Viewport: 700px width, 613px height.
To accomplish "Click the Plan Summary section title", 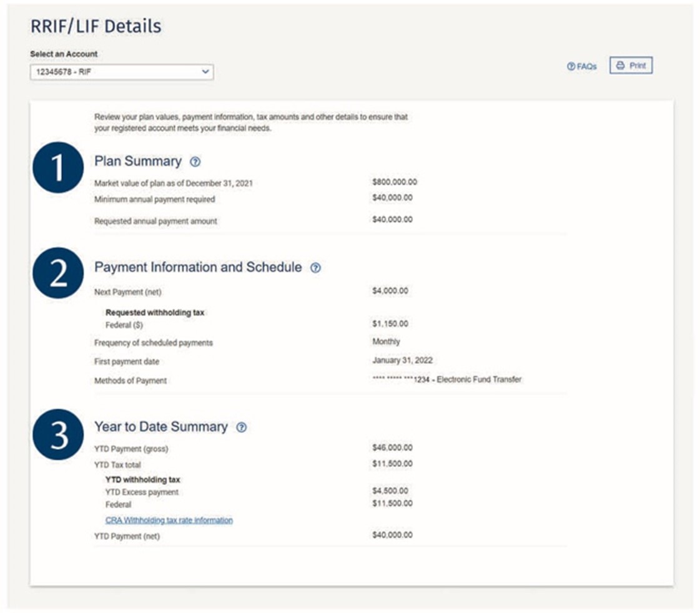I will (x=137, y=161).
